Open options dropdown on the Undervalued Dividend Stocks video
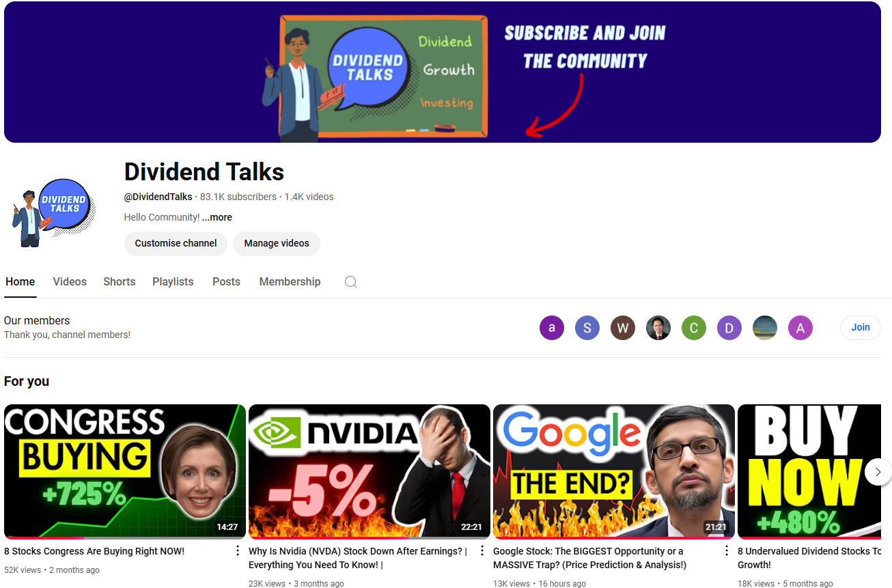 click(x=887, y=550)
